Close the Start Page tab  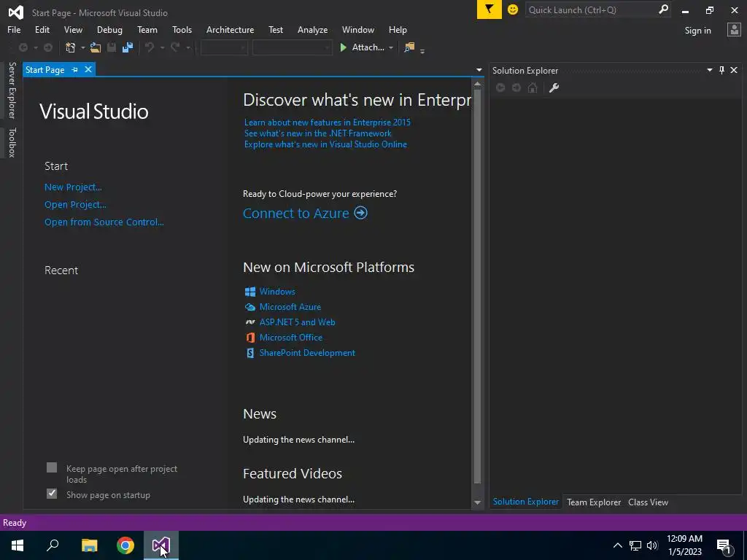coord(88,69)
